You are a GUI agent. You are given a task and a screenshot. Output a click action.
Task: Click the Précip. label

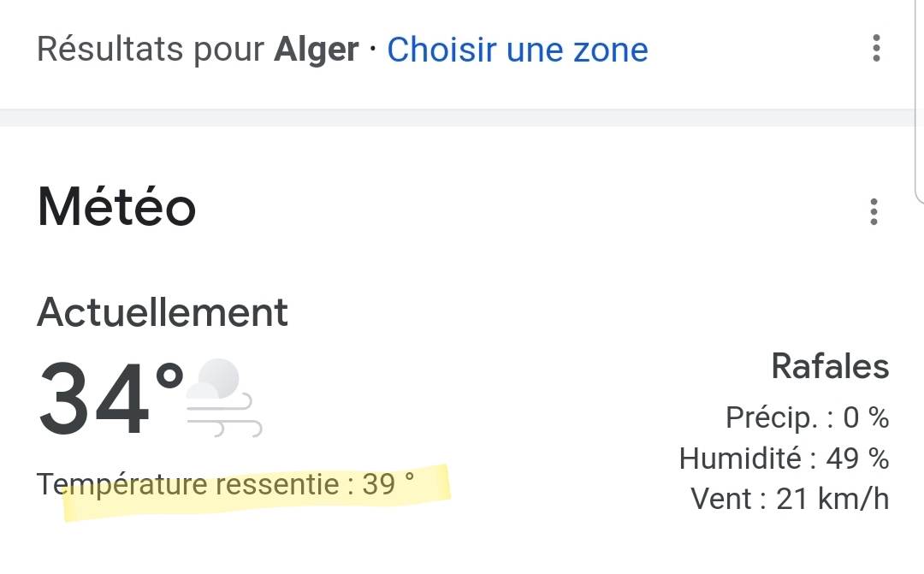[x=772, y=417]
